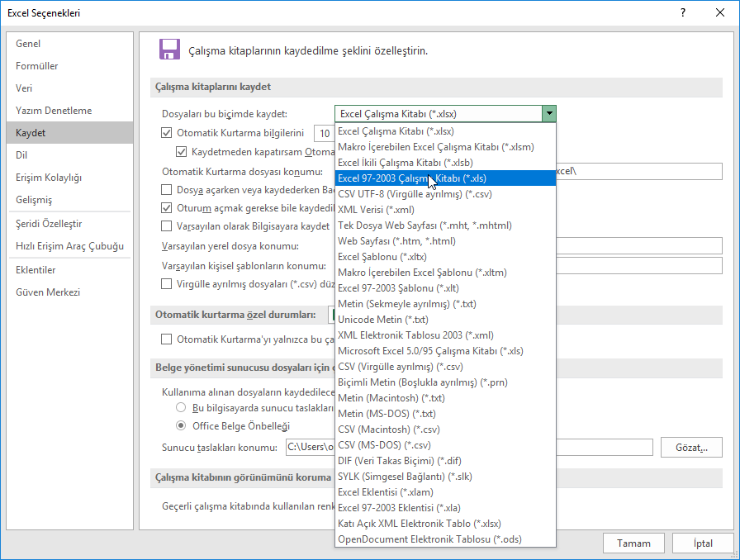Choose Excel Şablonu (*.xltx)
Viewport: 740px width, 560px height.
point(445,257)
